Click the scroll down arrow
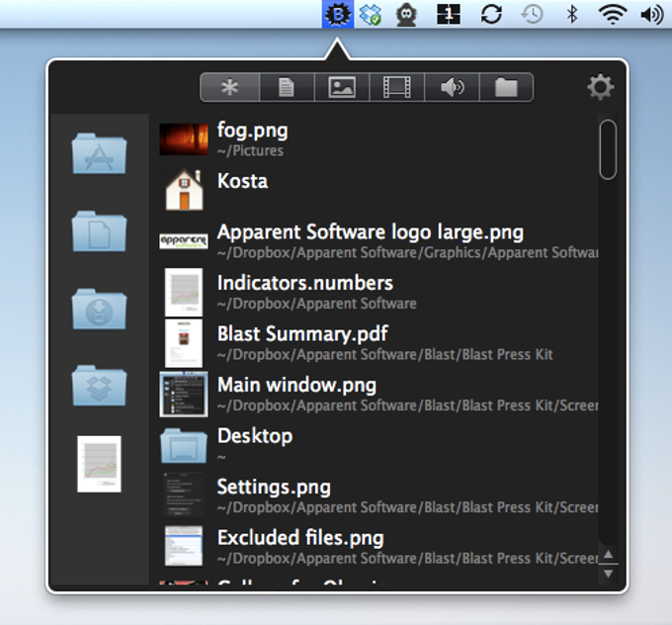The height and width of the screenshot is (625, 672). (x=609, y=574)
